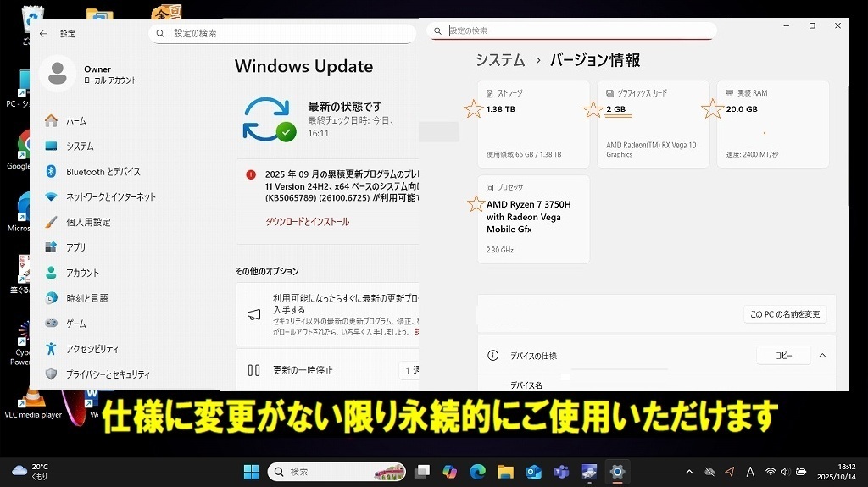This screenshot has height=487, width=868.
Task: Click the back arrow in Settings window
Action: pyautogui.click(x=43, y=34)
